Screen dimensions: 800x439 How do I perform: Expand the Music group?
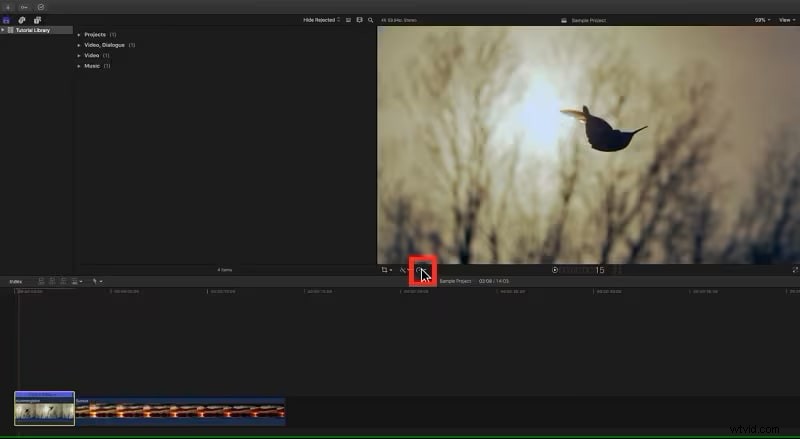click(x=79, y=66)
